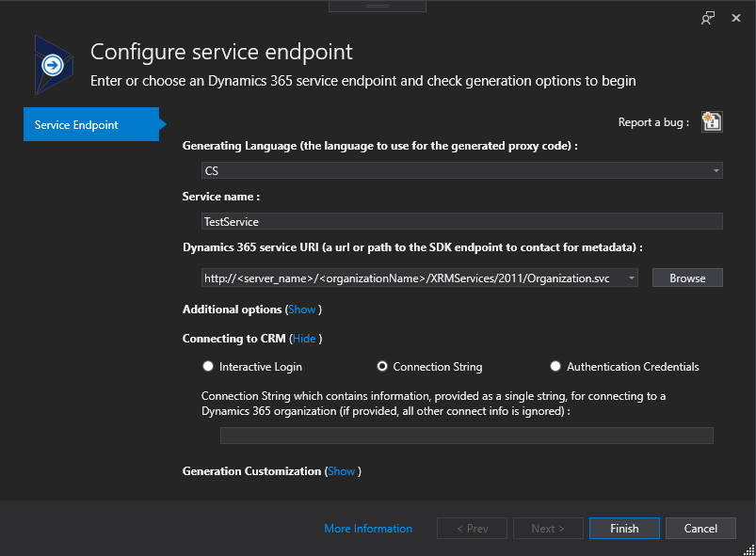Open the More Information link
This screenshot has height=556, width=756.
point(368,529)
